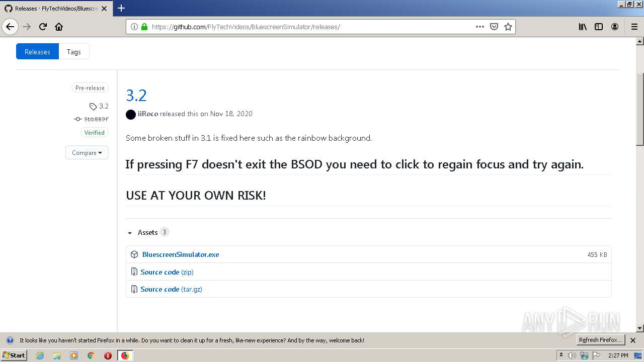
Task: Open Chrome from the taskbar
Action: tap(91, 355)
